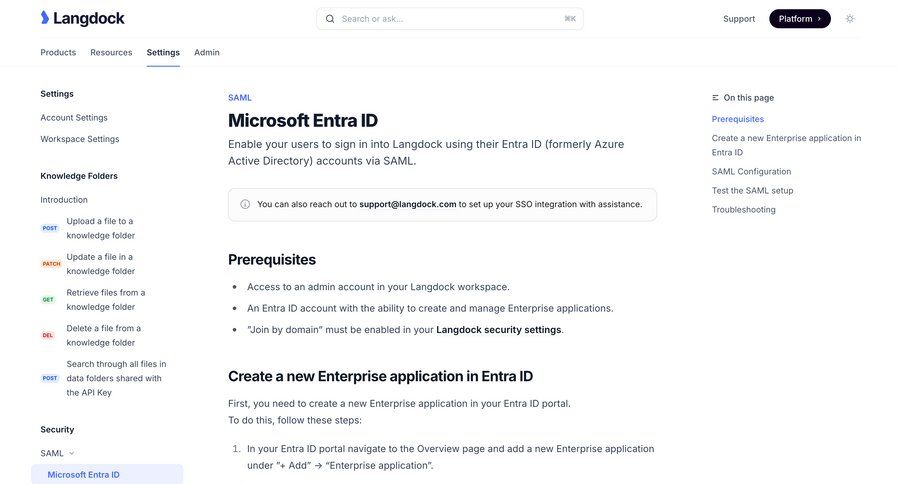Jump to SAML Configuration in On this page

point(751,172)
